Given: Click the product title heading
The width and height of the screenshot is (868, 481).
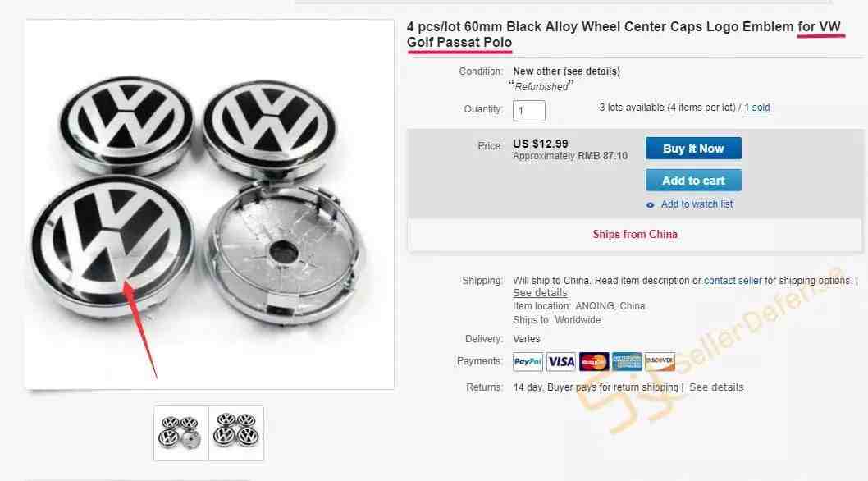Looking at the screenshot, I should [624, 34].
